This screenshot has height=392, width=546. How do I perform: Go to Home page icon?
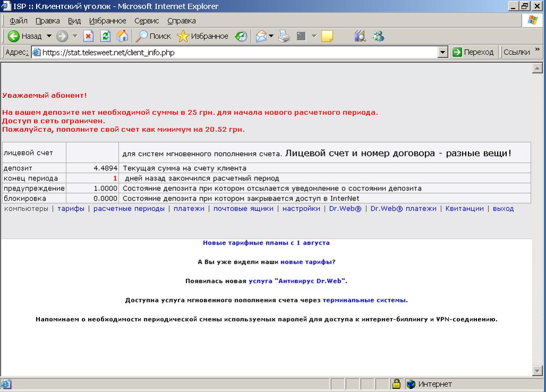coord(122,36)
